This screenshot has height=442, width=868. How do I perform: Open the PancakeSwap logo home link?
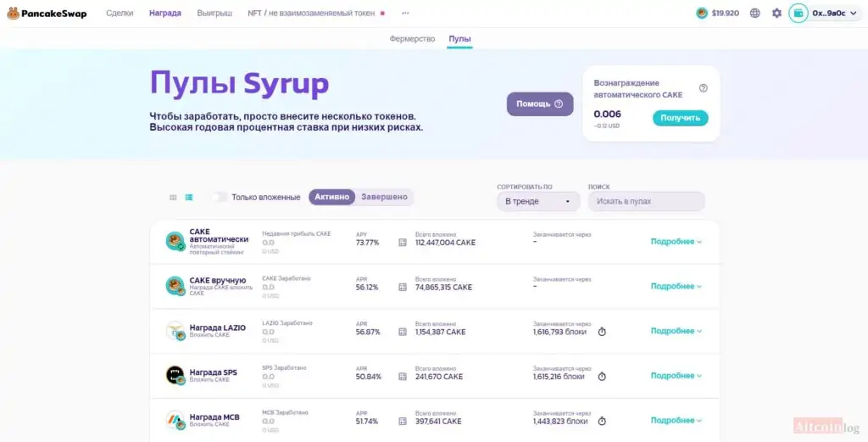tap(47, 14)
